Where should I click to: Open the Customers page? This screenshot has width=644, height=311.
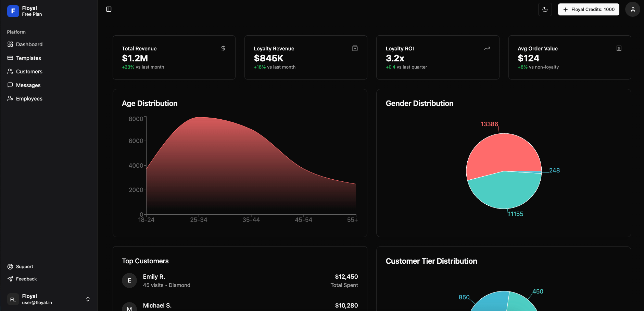29,71
